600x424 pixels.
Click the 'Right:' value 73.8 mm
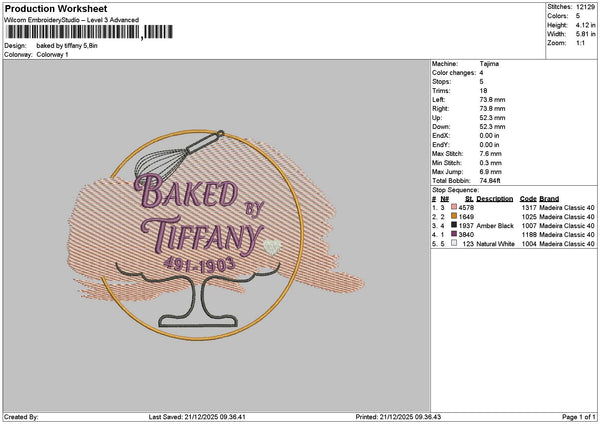coord(492,109)
